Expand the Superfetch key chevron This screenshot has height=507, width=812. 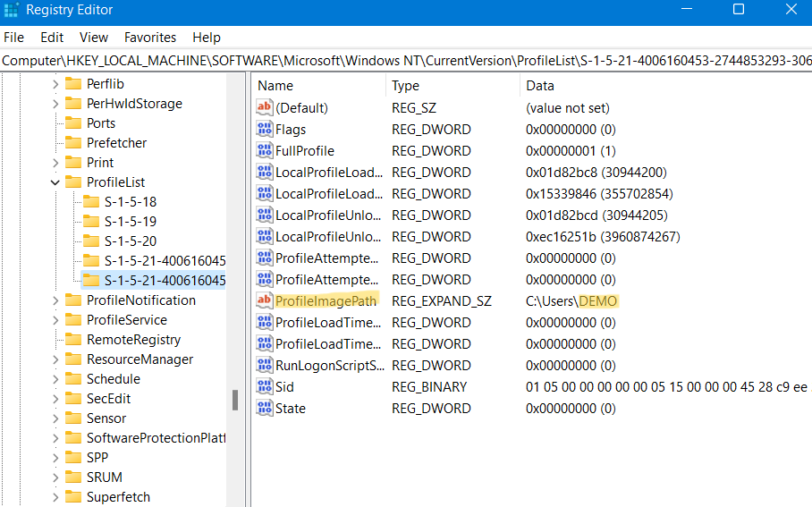[55, 497]
